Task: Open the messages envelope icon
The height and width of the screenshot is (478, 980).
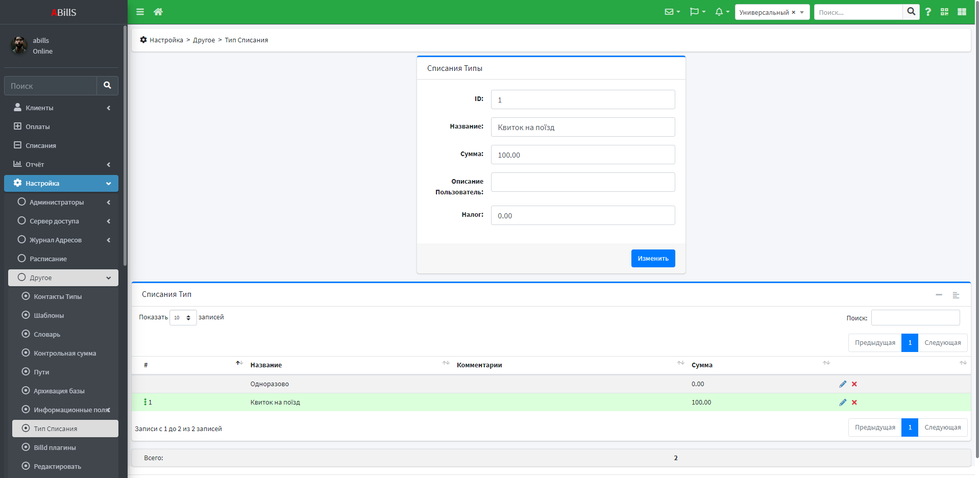Action: [672, 12]
